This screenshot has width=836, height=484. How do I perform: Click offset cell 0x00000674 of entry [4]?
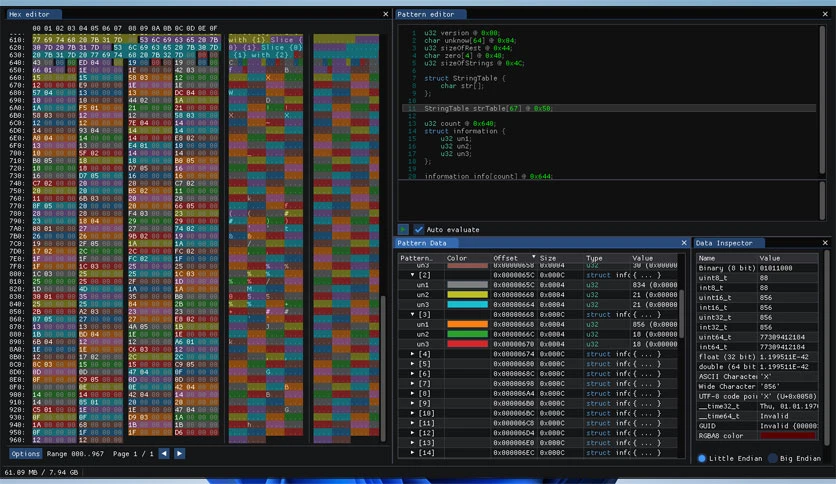click(x=513, y=354)
